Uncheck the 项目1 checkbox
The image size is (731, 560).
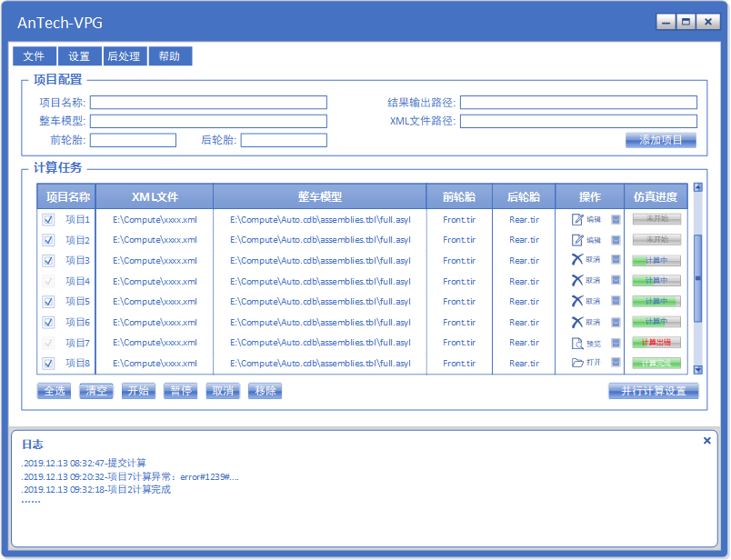48,219
